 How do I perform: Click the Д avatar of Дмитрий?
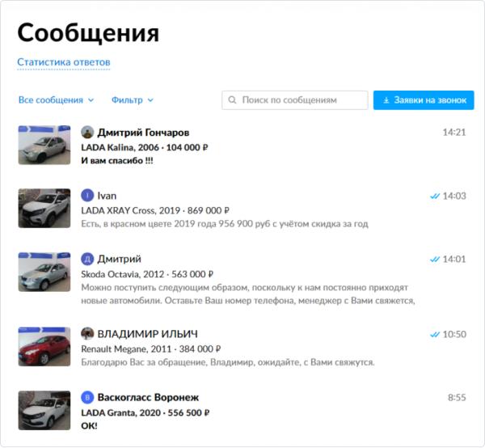coord(87,259)
